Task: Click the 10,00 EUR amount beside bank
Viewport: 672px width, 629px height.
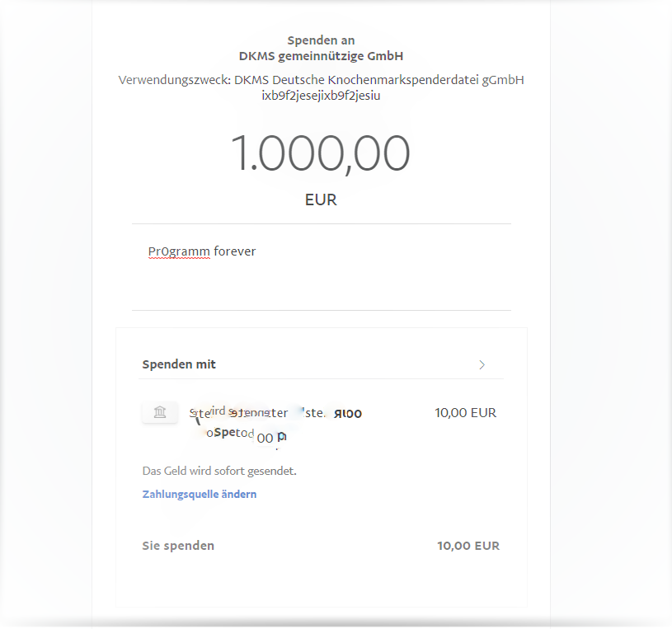Action: [465, 413]
